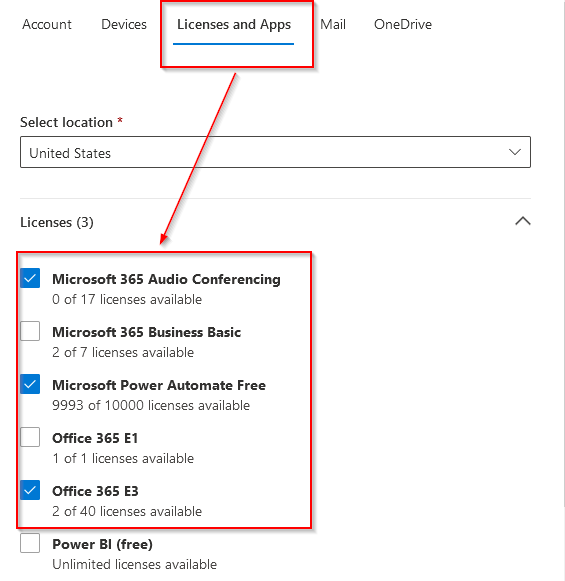Switch to the Devices tab
Screen dimensions: 565x581
tap(124, 24)
